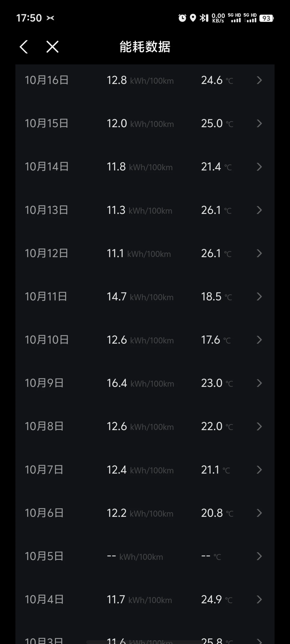Screen dimensions: 290x644
Task: Tap the location pin status icon
Action: (193, 18)
